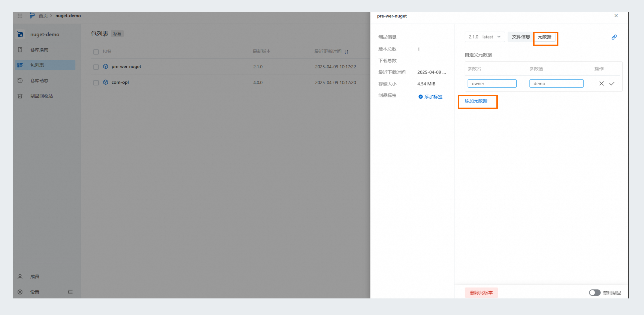Collapse sidebar using the fold icon
Viewport: 644px width, 315px height.
click(70, 292)
